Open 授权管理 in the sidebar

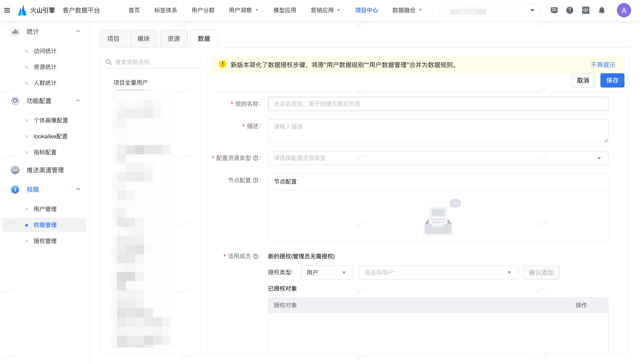pos(45,241)
